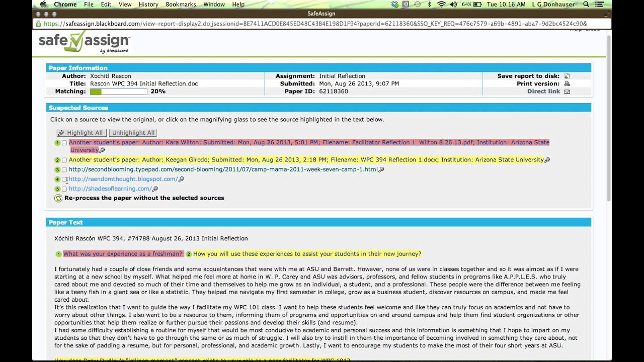Click the Dropbox menu bar icon
The height and width of the screenshot is (362, 644).
coord(395,5)
